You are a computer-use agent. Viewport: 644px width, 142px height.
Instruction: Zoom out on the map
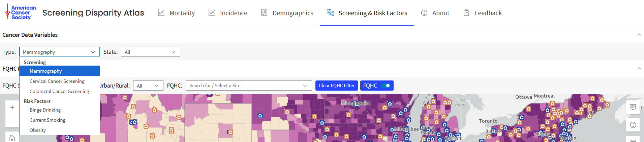12,121
